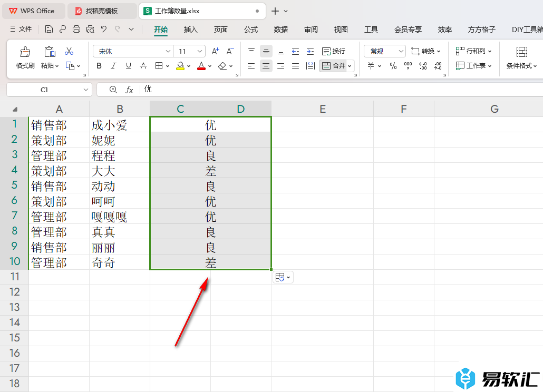The width and height of the screenshot is (543, 392).
Task: Select right text alignment
Action: (281, 66)
